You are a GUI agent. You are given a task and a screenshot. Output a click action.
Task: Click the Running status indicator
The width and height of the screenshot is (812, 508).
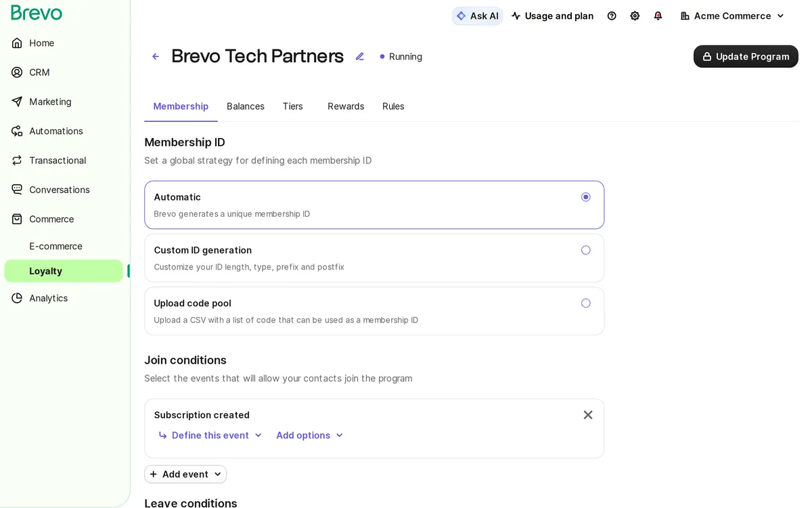[x=401, y=56]
